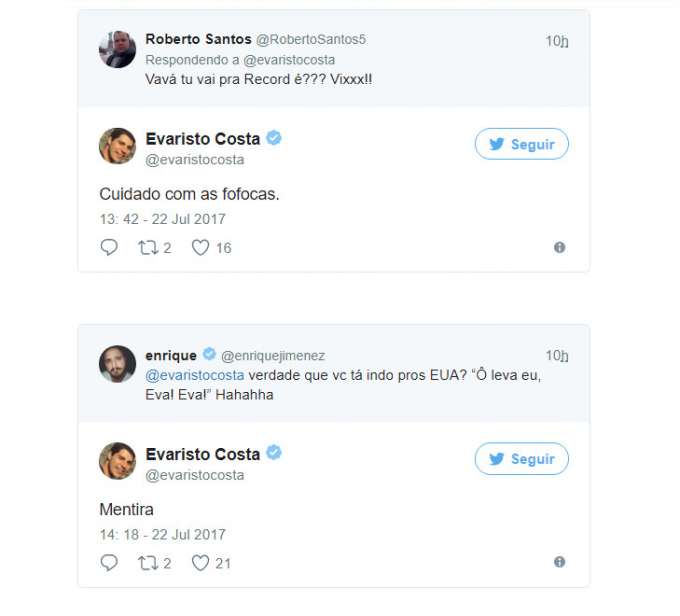The width and height of the screenshot is (680, 616).
Task: Click reply icon on "Cuidado com as fofocas" tweet
Action: tap(109, 247)
